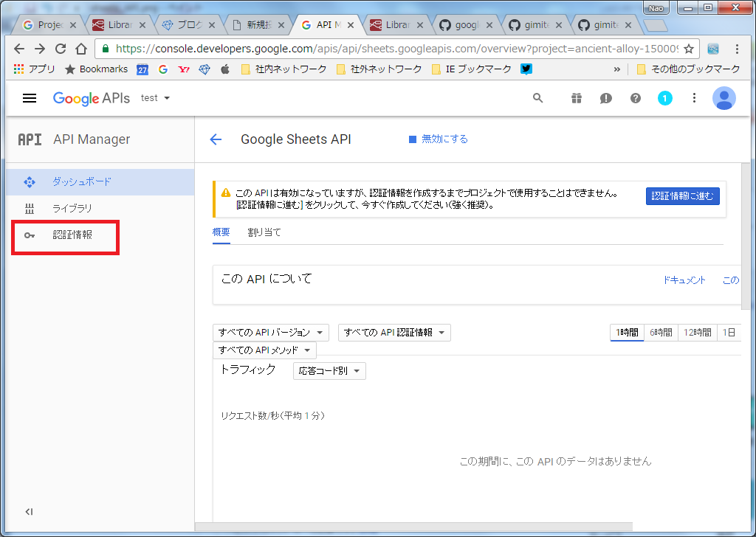Open the search magnifier in header
The height and width of the screenshot is (537, 756).
pyautogui.click(x=537, y=98)
